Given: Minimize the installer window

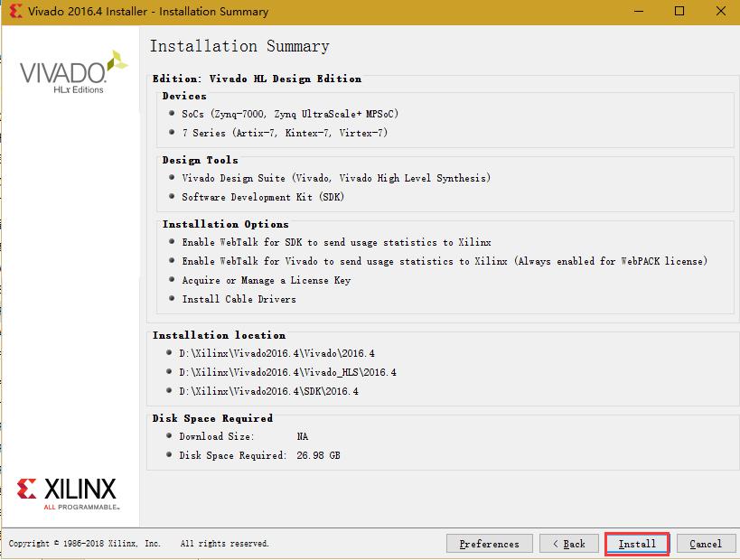Looking at the screenshot, I should click(x=639, y=11).
